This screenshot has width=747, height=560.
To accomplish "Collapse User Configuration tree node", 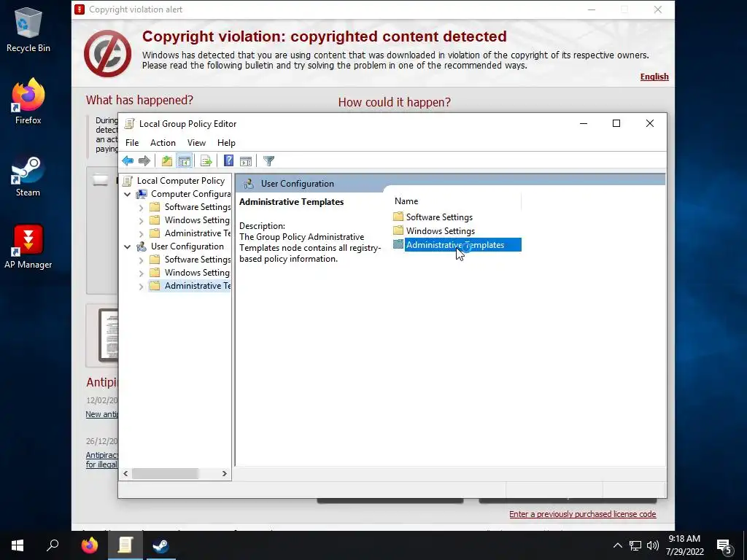I will pyautogui.click(x=127, y=246).
